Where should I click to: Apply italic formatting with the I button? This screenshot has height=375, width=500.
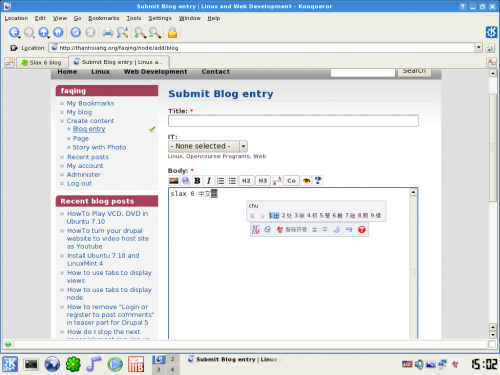point(209,181)
